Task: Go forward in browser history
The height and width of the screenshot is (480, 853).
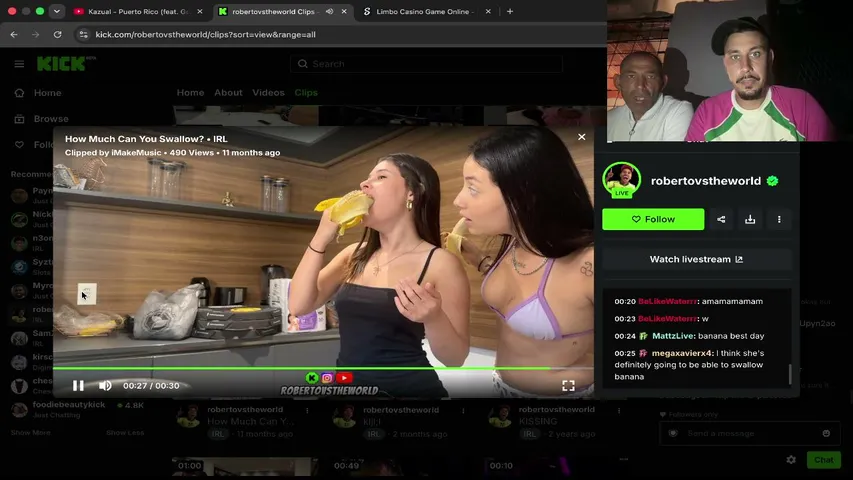Action: (x=35, y=34)
